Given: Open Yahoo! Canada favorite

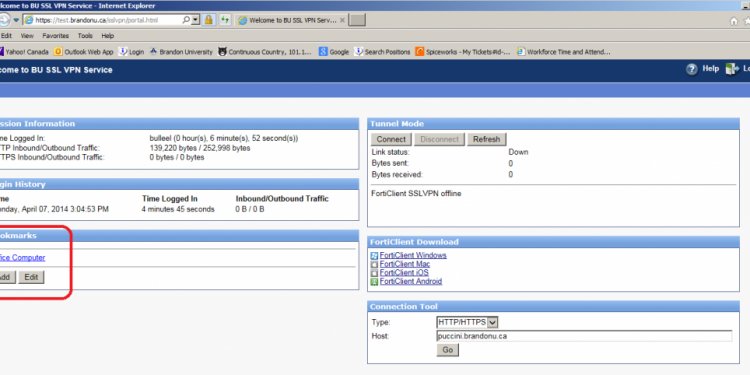Looking at the screenshot, I should point(24,52).
